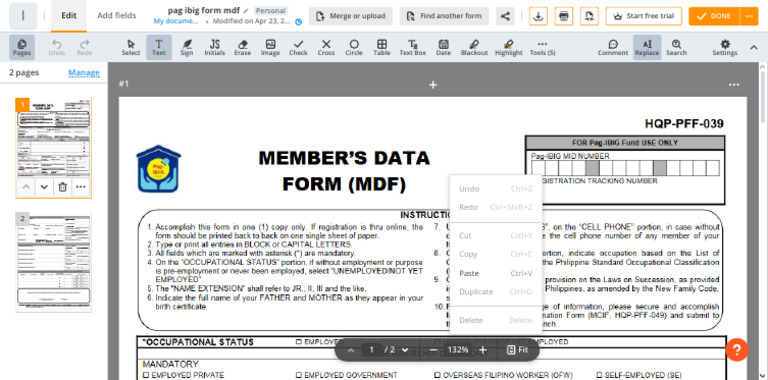The image size is (768, 380).
Task: Add page above with plus icon
Action: pos(432,85)
